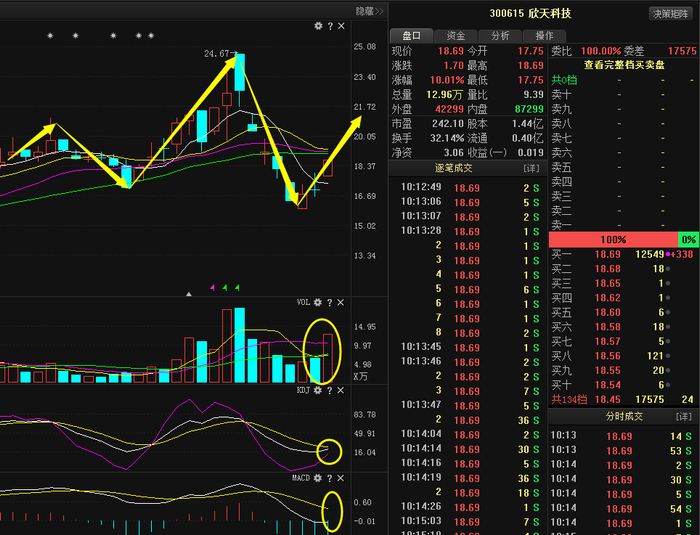This screenshot has height=535, width=700.
Task: Open KDJ indicator help icon
Action: (x=329, y=390)
